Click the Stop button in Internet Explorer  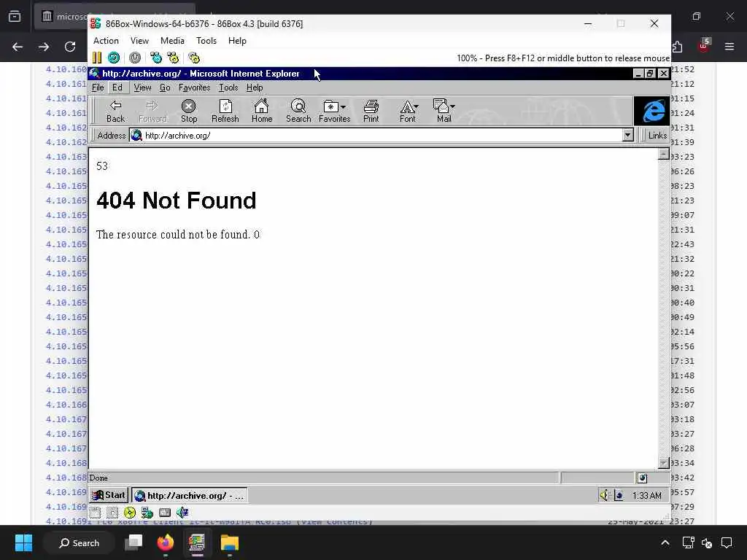[189, 111]
